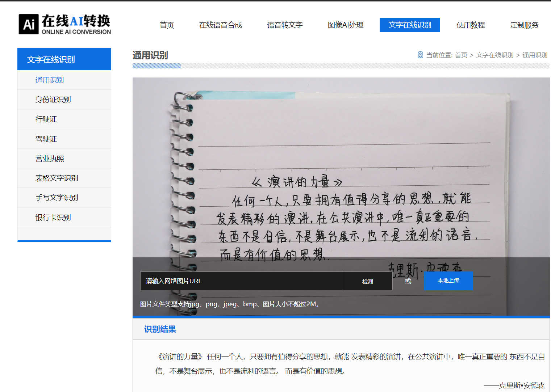The width and height of the screenshot is (551, 392).
Task: Click the 通用识别 page title
Action: tap(150, 55)
